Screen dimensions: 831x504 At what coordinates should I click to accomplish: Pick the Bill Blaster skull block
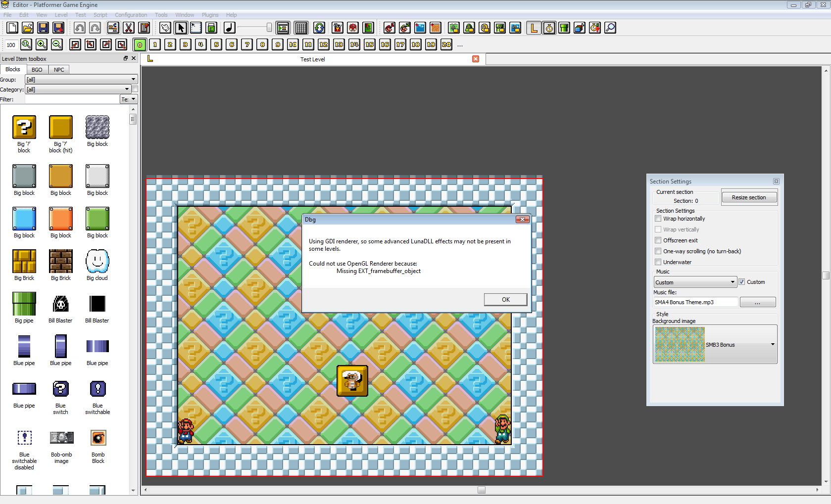coord(61,308)
